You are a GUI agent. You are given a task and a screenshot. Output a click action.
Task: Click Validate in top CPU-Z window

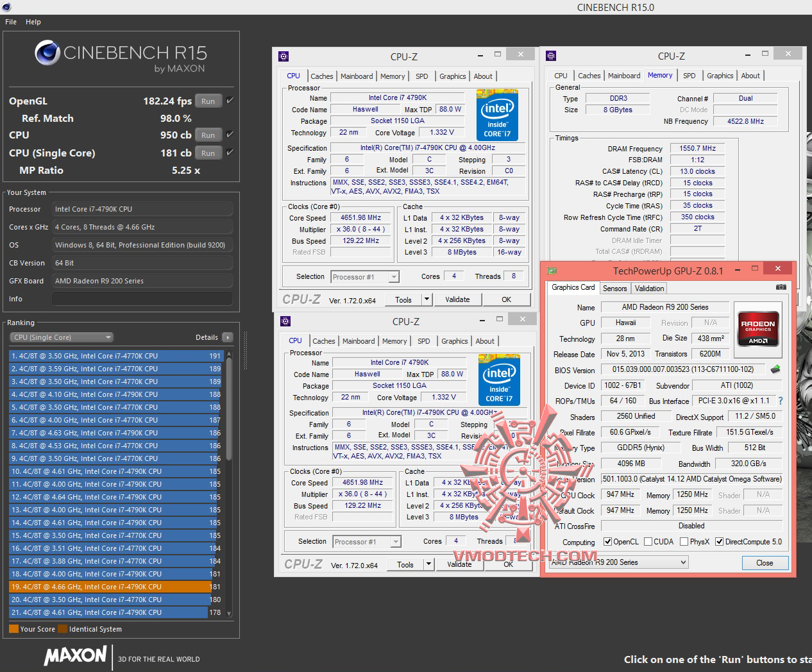(x=457, y=299)
